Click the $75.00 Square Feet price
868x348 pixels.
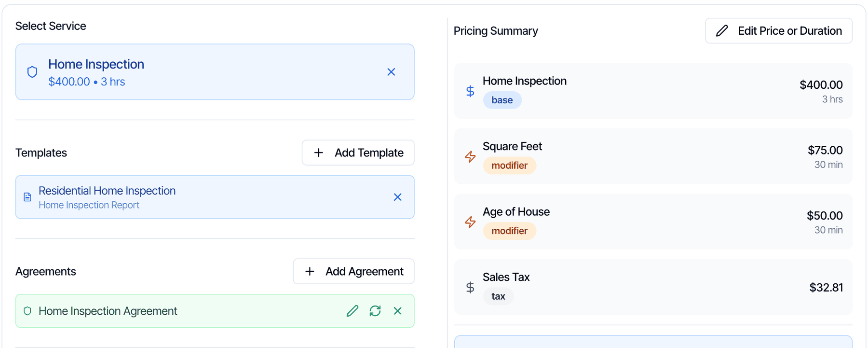(825, 150)
